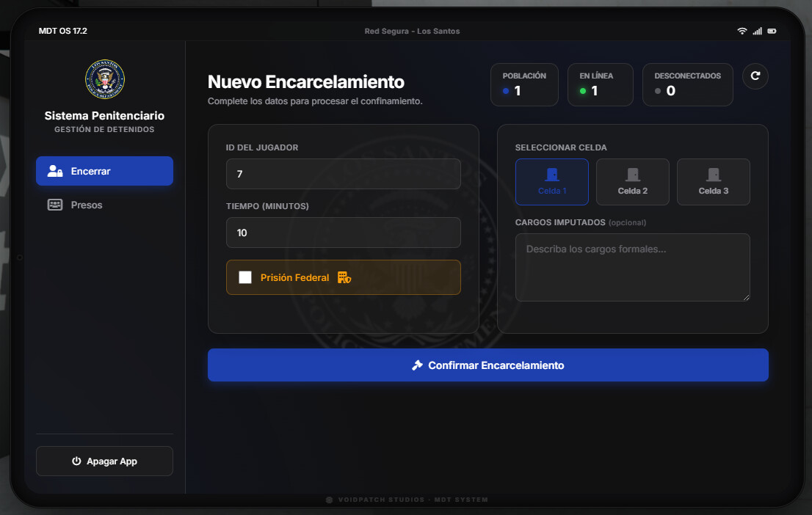Click the gavel icon on confirm button
The image size is (812, 515).
coord(418,365)
